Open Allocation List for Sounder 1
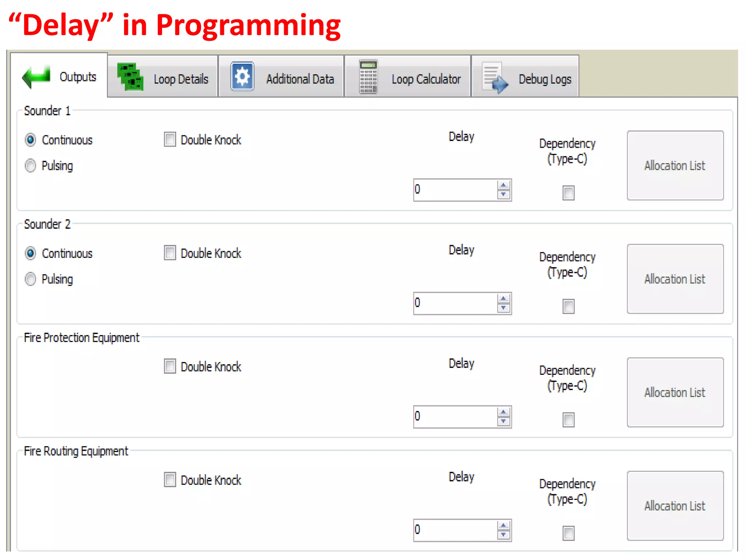 pos(675,166)
